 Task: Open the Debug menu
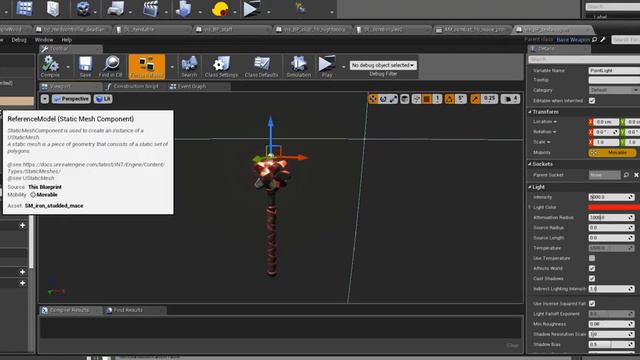click(19, 40)
